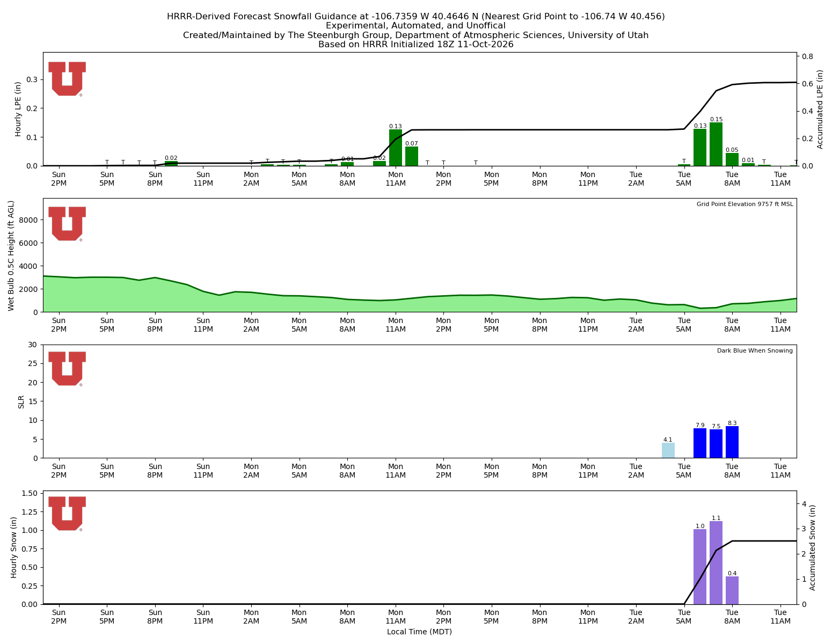The image size is (832, 644).
Task: Click the Utah logo in the Wet Bulb Height panel
Action: pyautogui.click(x=67, y=224)
